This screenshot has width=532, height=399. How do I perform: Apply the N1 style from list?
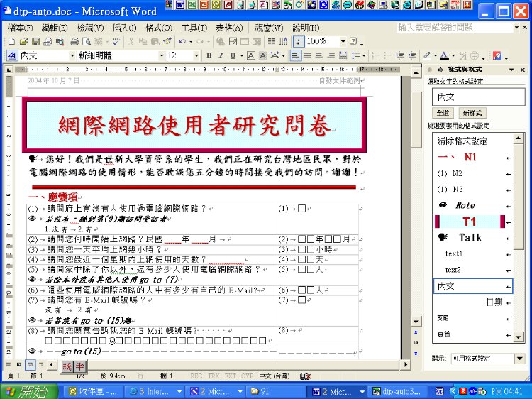[474, 157]
